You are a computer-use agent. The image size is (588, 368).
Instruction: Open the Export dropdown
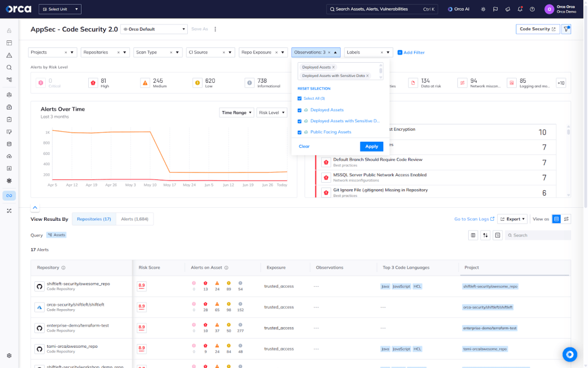[x=513, y=219]
